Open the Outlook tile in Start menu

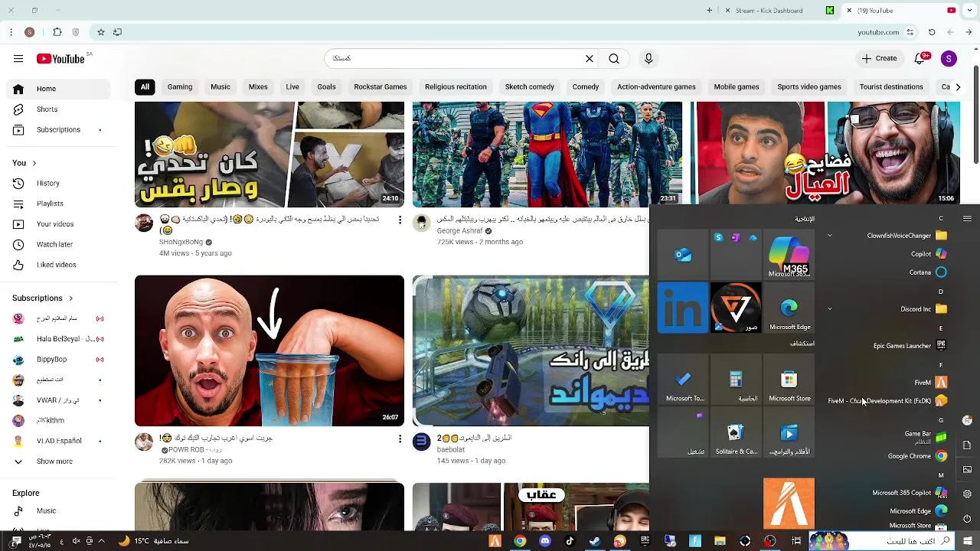point(683,255)
